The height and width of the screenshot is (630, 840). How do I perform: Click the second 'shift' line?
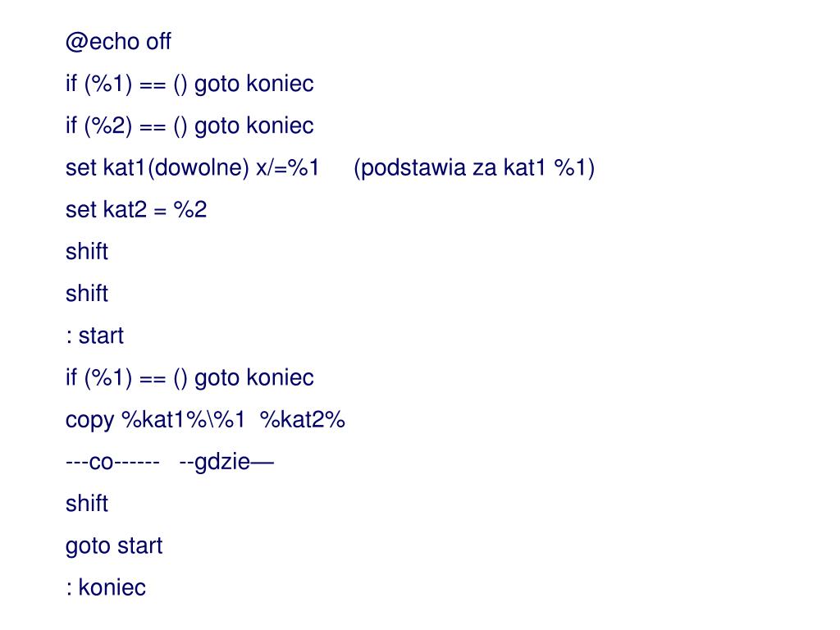pos(87,294)
